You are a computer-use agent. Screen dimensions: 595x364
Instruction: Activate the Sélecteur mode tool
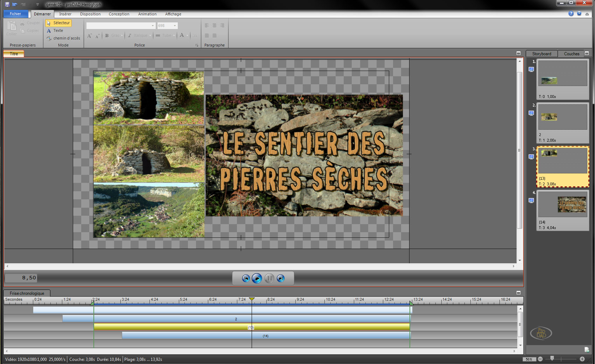pyautogui.click(x=58, y=23)
